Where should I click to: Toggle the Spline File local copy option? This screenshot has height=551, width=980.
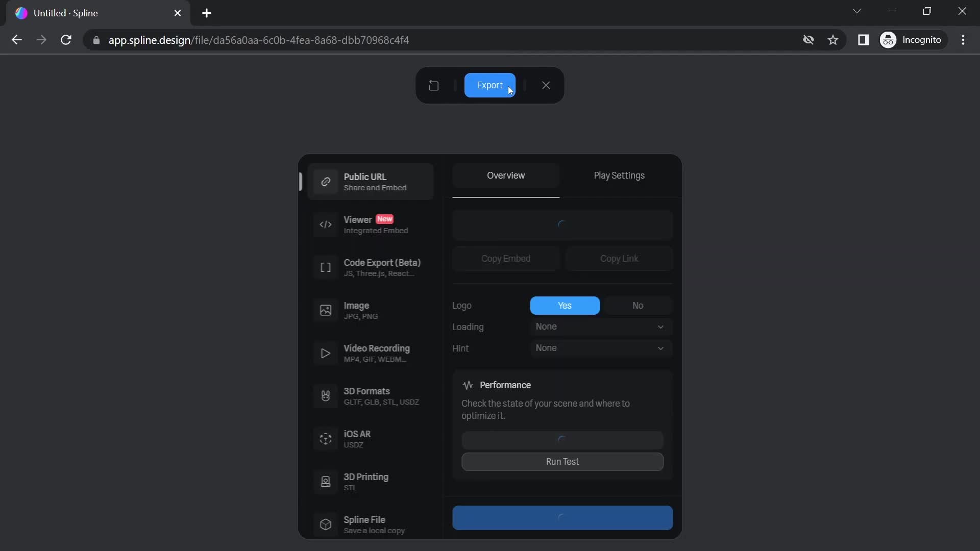click(x=372, y=524)
